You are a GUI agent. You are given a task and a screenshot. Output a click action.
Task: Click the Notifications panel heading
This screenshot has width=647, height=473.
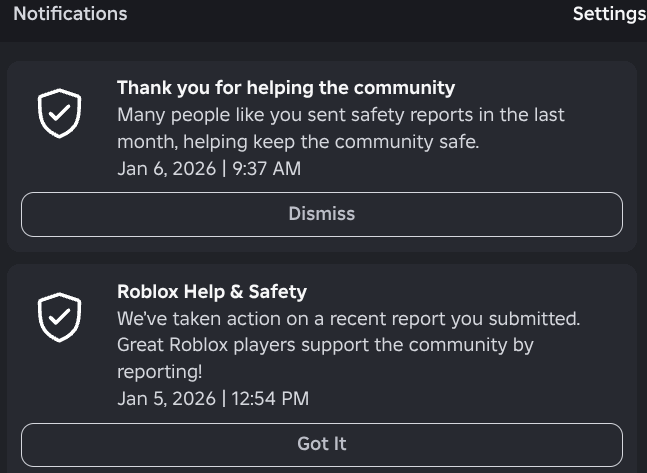pyautogui.click(x=70, y=14)
